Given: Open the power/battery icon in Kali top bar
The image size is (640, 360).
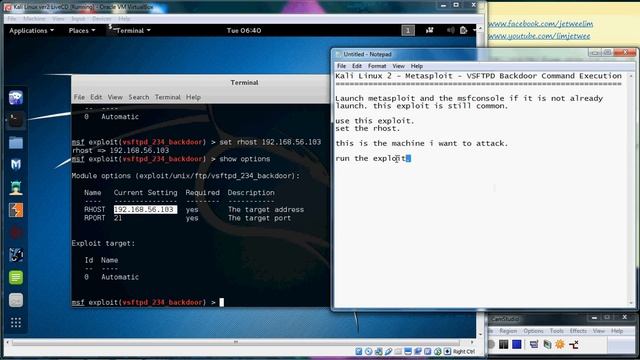Looking at the screenshot, I should click(x=463, y=31).
